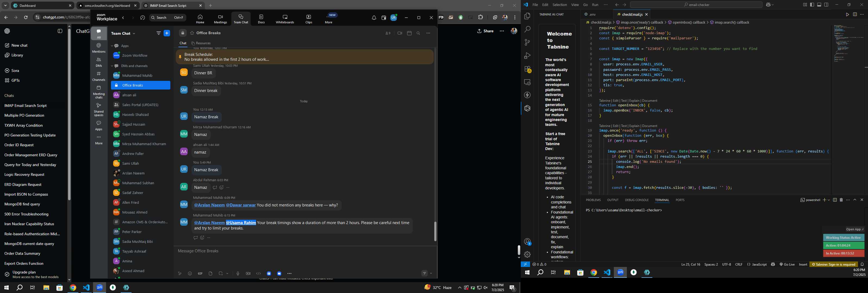
Task: Open VS Code Copilot dropdown arrow
Action: click(773, 5)
